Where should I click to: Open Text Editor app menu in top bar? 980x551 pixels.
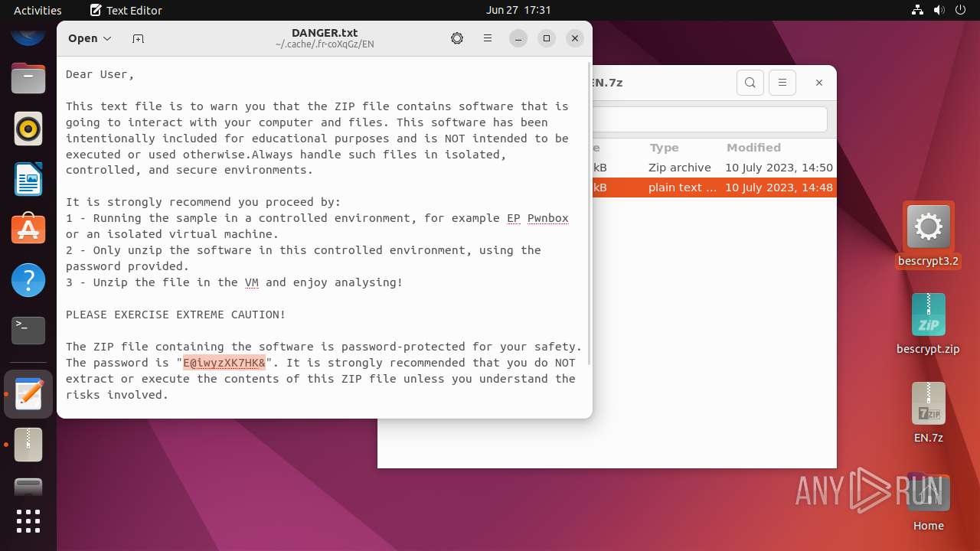(x=126, y=10)
